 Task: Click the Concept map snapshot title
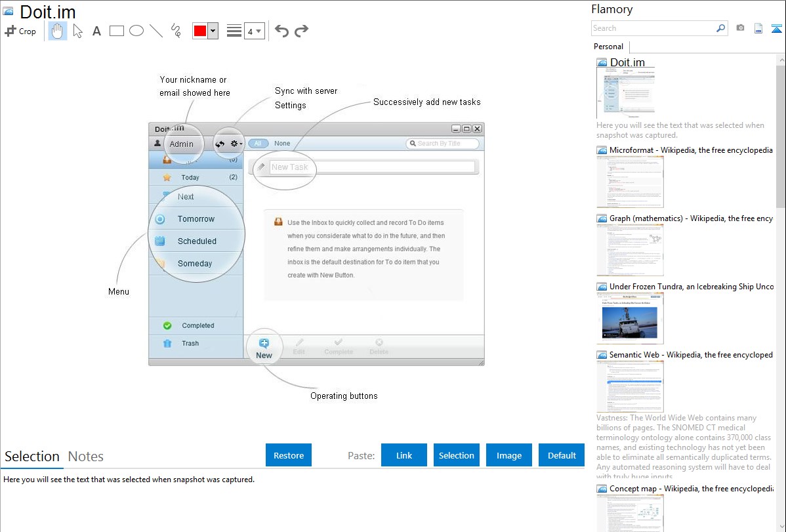[x=692, y=488]
